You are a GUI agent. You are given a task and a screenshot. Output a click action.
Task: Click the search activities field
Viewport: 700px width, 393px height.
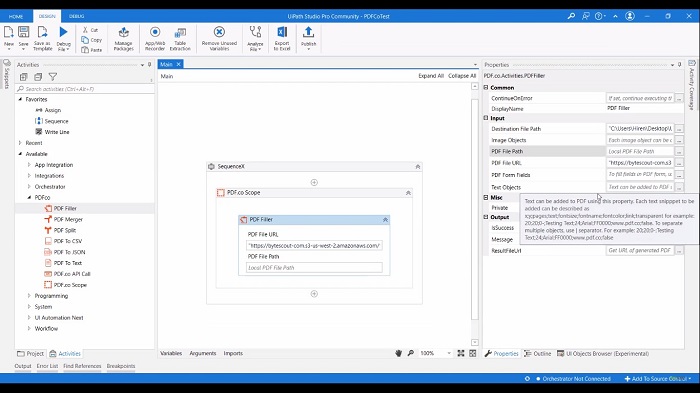click(85, 89)
